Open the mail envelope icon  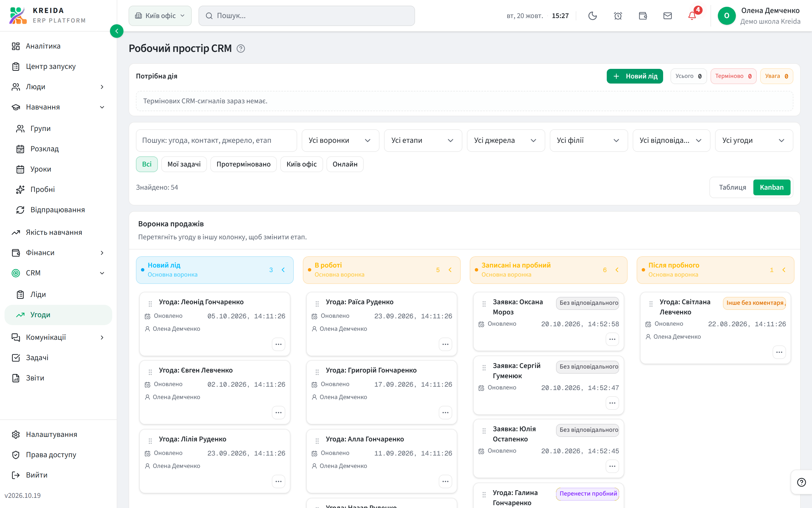tap(667, 16)
